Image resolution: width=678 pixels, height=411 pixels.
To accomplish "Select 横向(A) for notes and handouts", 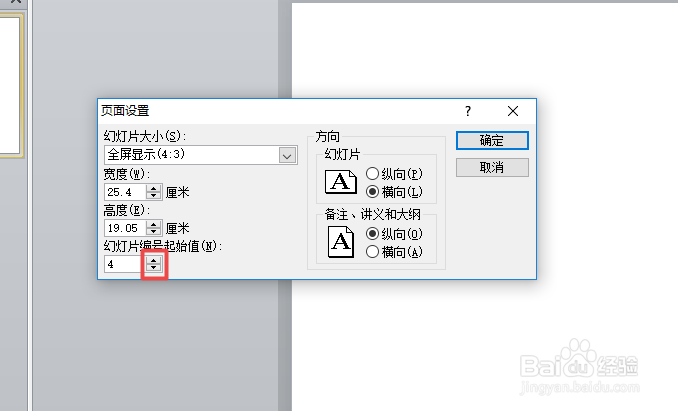I will click(394, 252).
